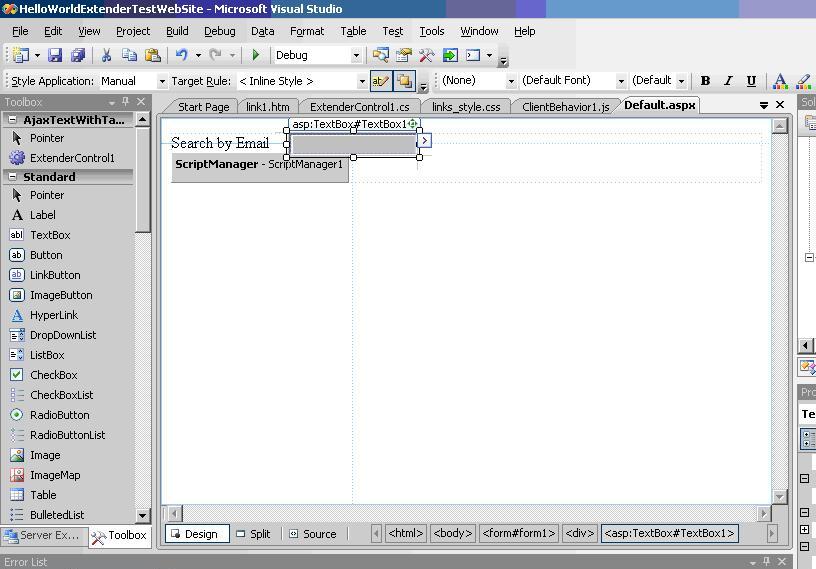Viewport: 816px width, 569px height.
Task: Select the <body> tag in breadcrumb
Action: click(x=452, y=534)
